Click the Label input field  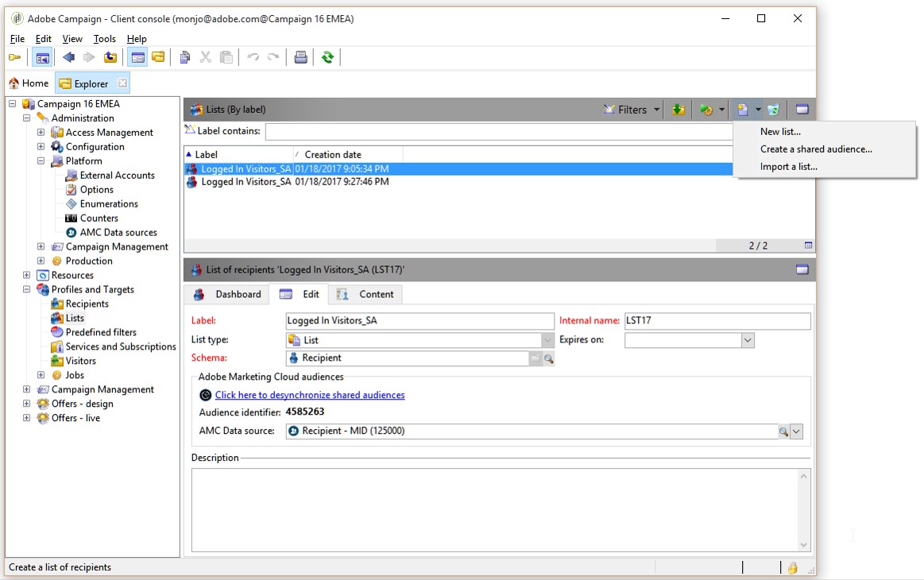pyautogui.click(x=419, y=321)
